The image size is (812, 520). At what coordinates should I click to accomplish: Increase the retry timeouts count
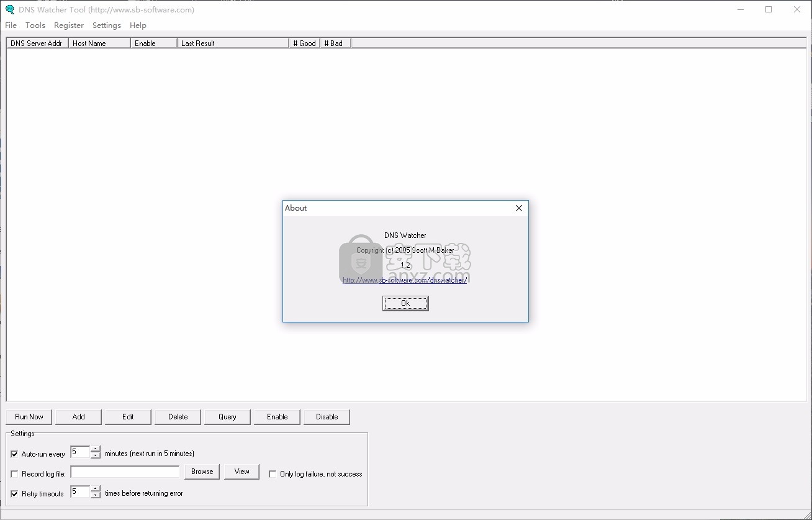click(x=96, y=489)
